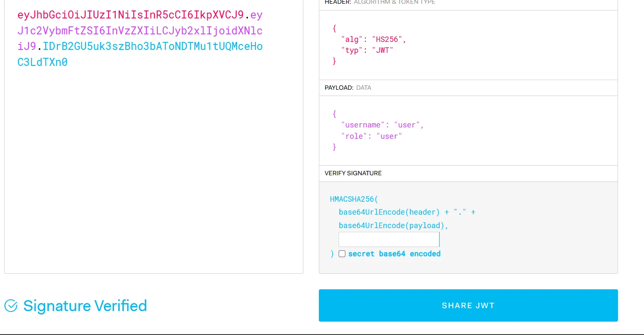Click the HEADER: ALGORITHM & TOKEN TYPE label
The height and width of the screenshot is (335, 644).
[x=380, y=2]
